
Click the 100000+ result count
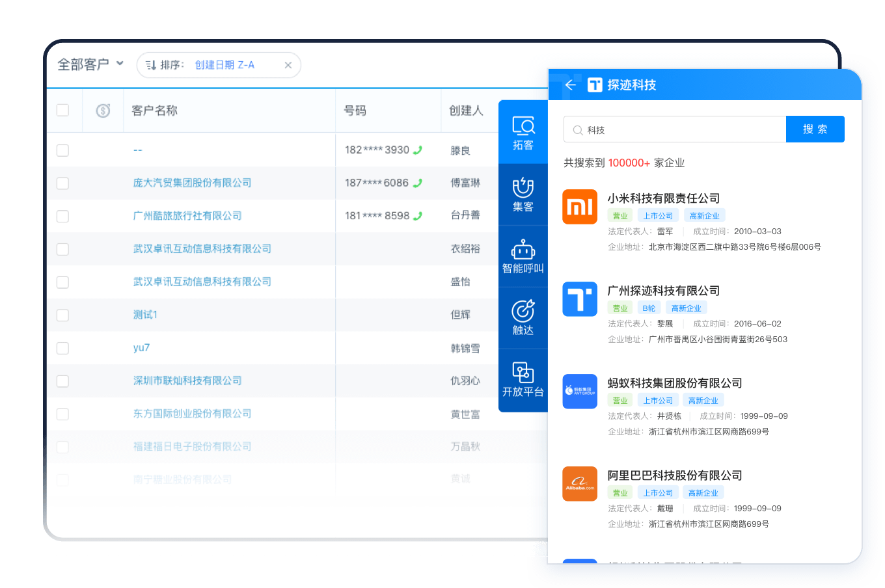[629, 163]
